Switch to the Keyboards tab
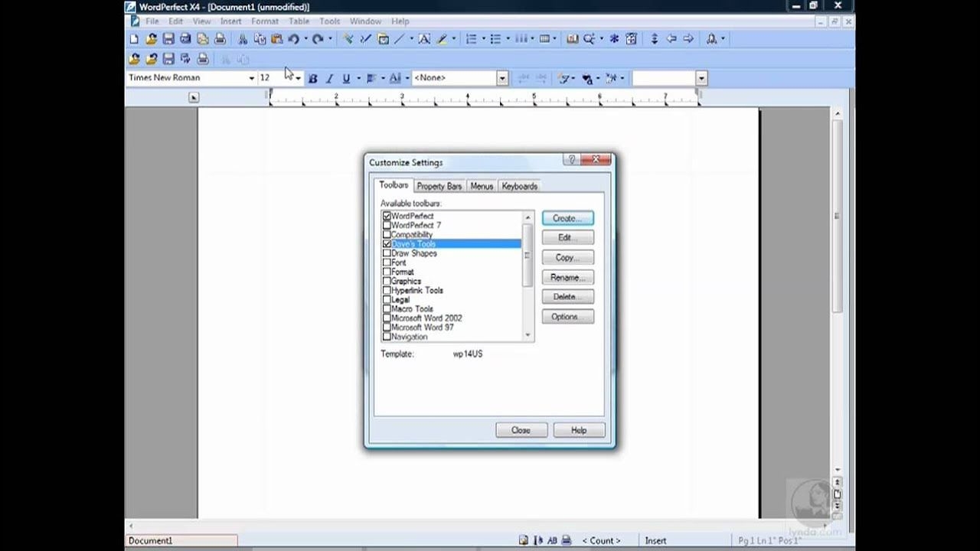The width and height of the screenshot is (980, 551). [520, 186]
